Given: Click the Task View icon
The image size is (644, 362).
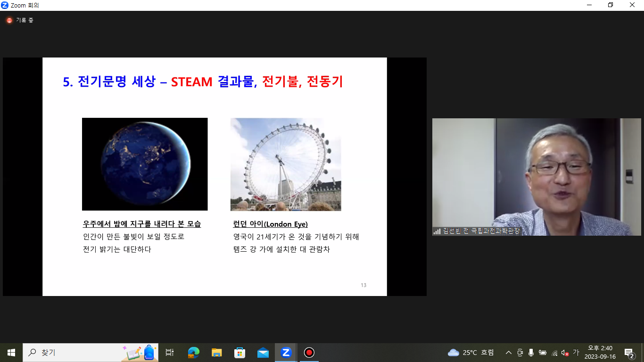Looking at the screenshot, I should point(170,353).
